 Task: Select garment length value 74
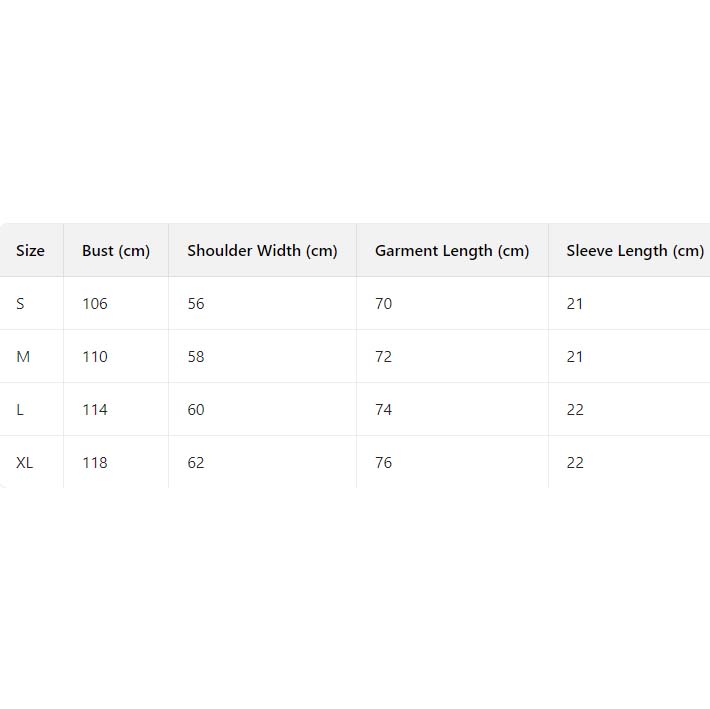tap(384, 410)
